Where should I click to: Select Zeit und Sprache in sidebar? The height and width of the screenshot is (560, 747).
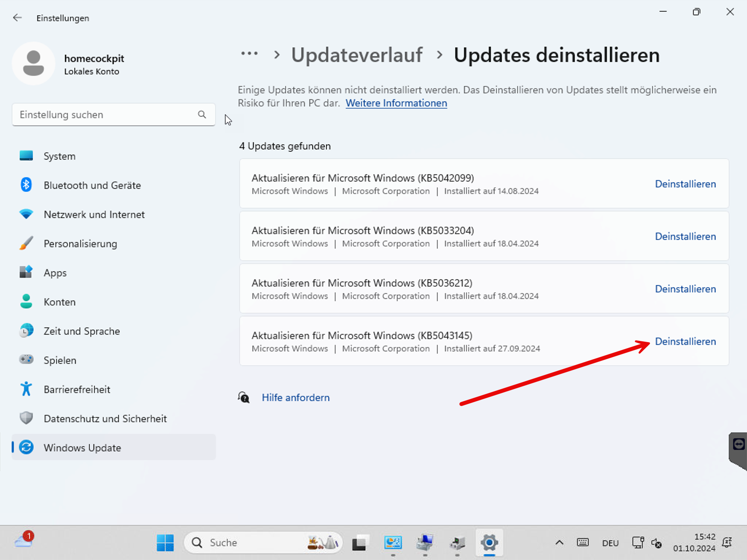(82, 331)
